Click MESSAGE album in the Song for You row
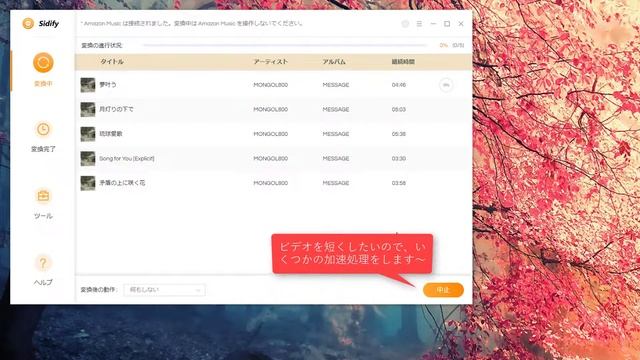 pyautogui.click(x=336, y=158)
